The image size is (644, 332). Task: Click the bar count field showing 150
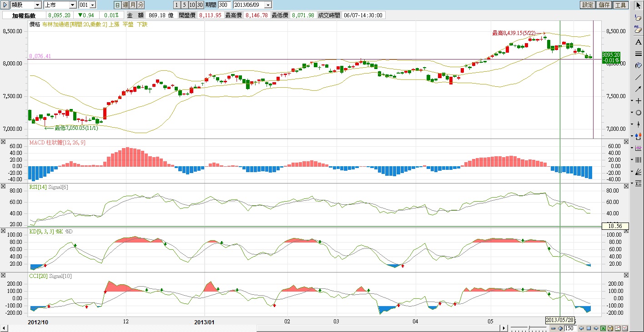571,328
